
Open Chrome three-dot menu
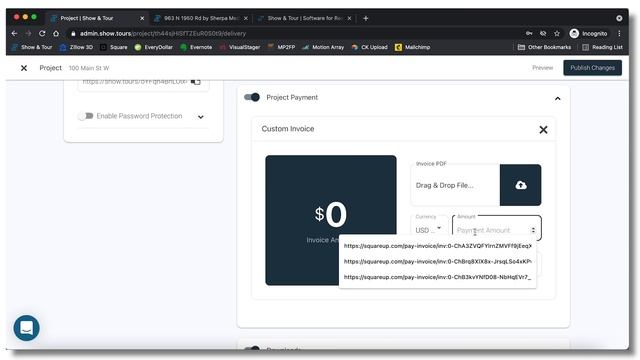click(619, 33)
